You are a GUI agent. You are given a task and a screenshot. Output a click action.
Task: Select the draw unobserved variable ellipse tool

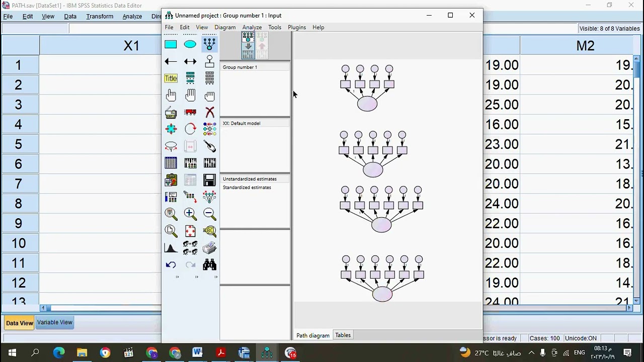[190, 44]
